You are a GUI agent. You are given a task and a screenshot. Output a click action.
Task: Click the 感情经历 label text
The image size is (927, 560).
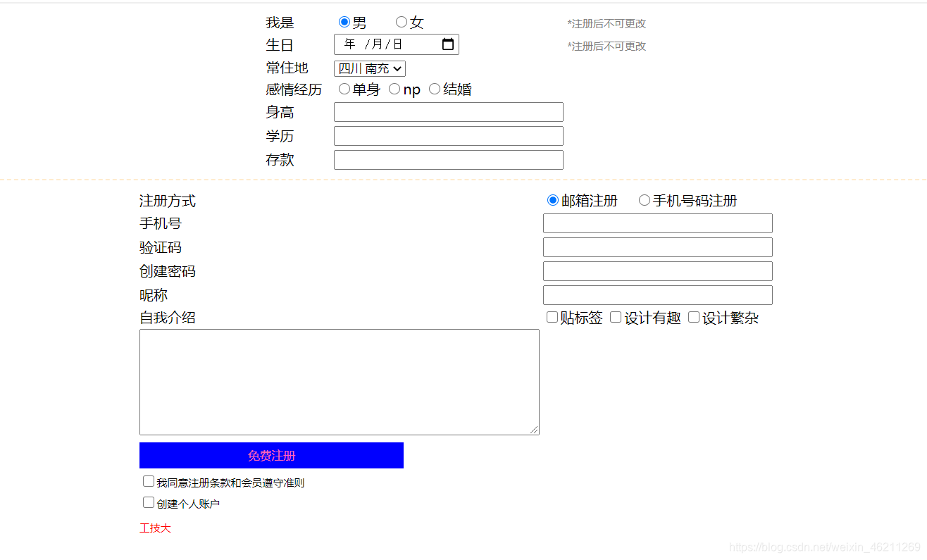pos(294,90)
